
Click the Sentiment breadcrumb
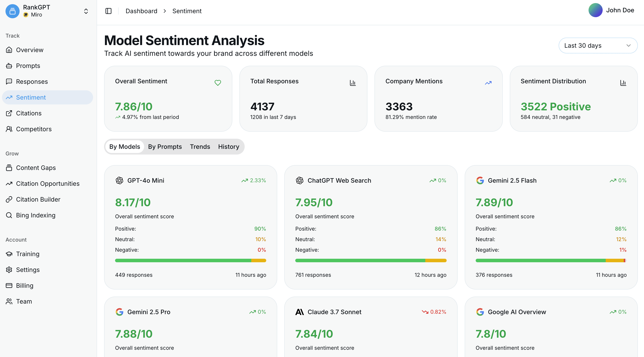click(187, 11)
